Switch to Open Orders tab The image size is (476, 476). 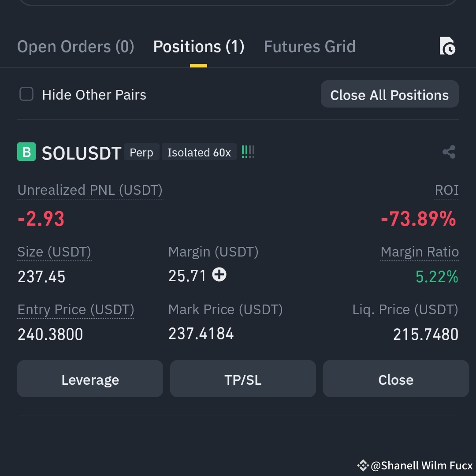pos(76,46)
